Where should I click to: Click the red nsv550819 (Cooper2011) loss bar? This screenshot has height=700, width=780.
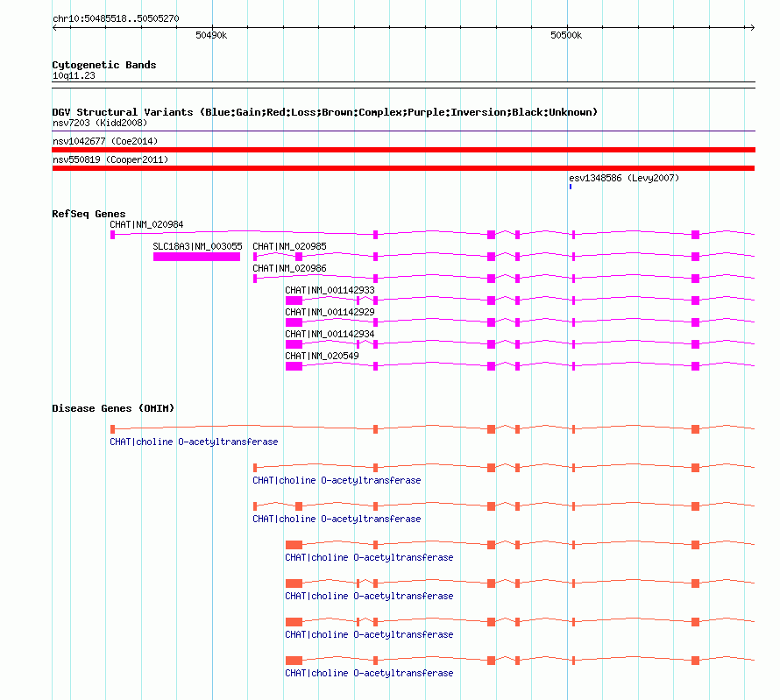(x=403, y=168)
